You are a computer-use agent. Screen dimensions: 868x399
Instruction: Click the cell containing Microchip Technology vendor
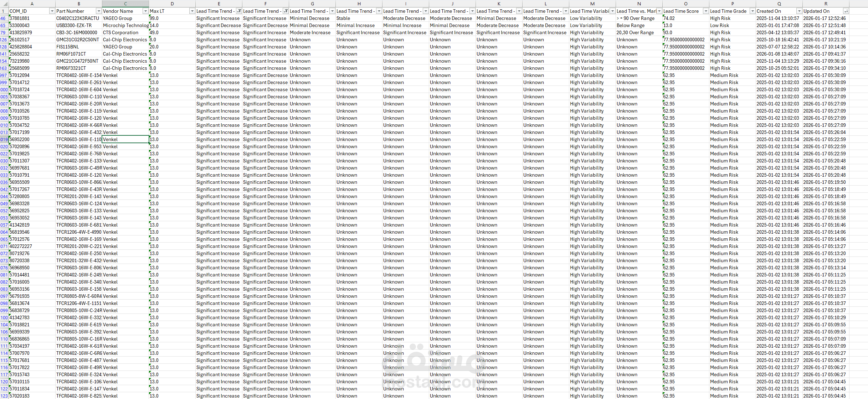(x=125, y=25)
